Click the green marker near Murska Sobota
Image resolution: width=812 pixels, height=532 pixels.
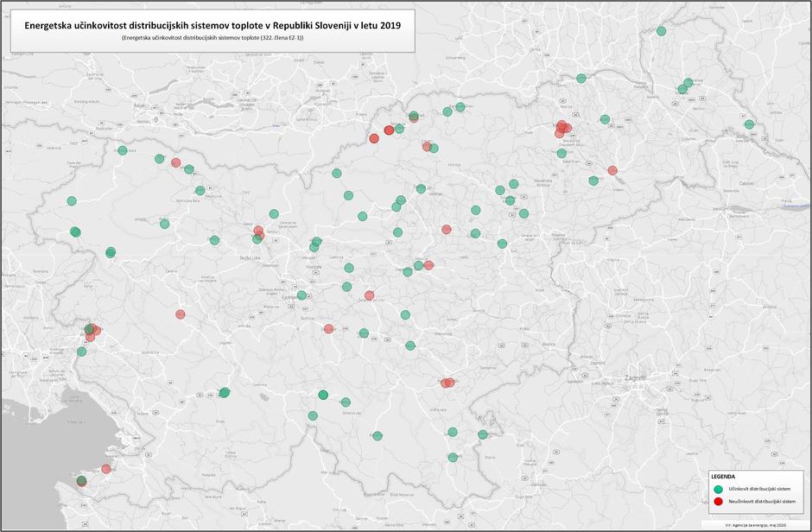click(x=685, y=86)
